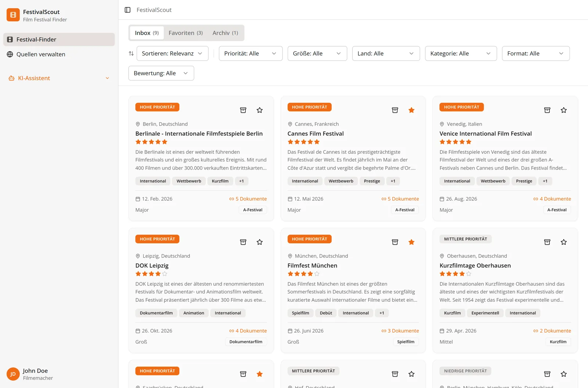Click the four-star rating on DOK Leipzig card
588x388 pixels.
[x=151, y=274]
